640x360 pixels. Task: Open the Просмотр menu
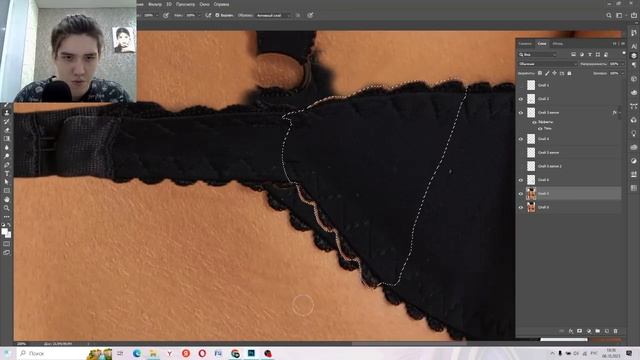185,4
